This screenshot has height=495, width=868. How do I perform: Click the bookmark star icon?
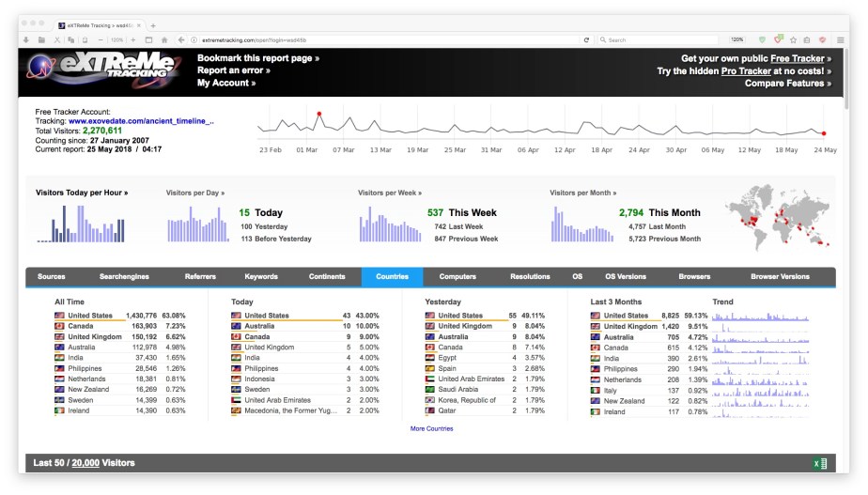[x=793, y=40]
